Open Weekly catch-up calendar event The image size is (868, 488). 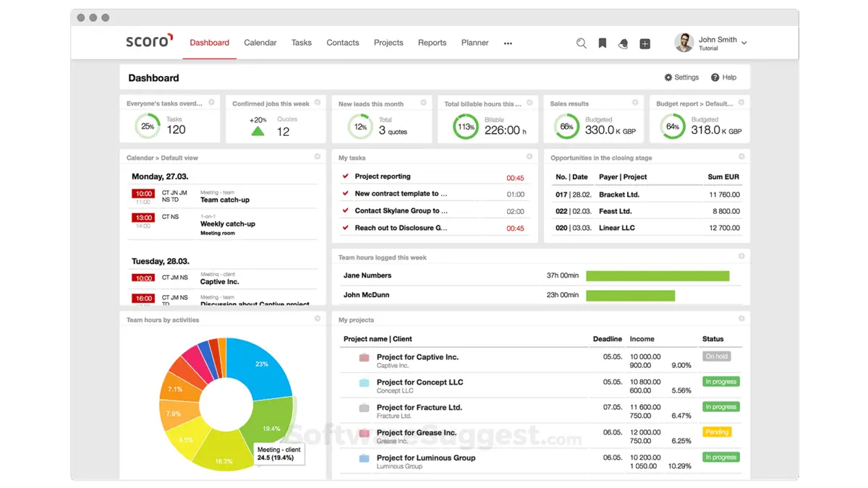click(x=228, y=224)
